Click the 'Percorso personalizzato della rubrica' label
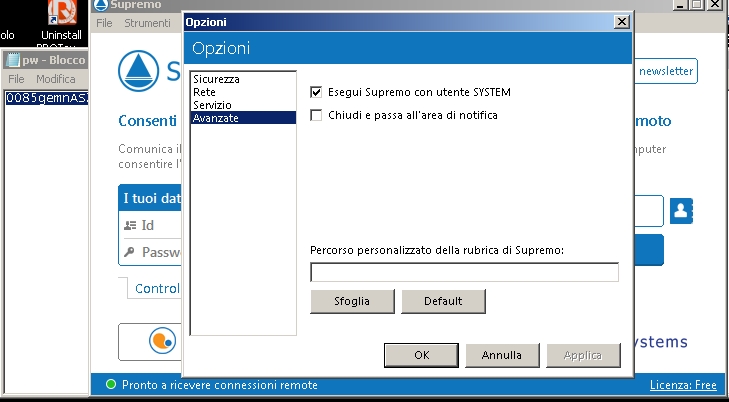 coord(437,250)
